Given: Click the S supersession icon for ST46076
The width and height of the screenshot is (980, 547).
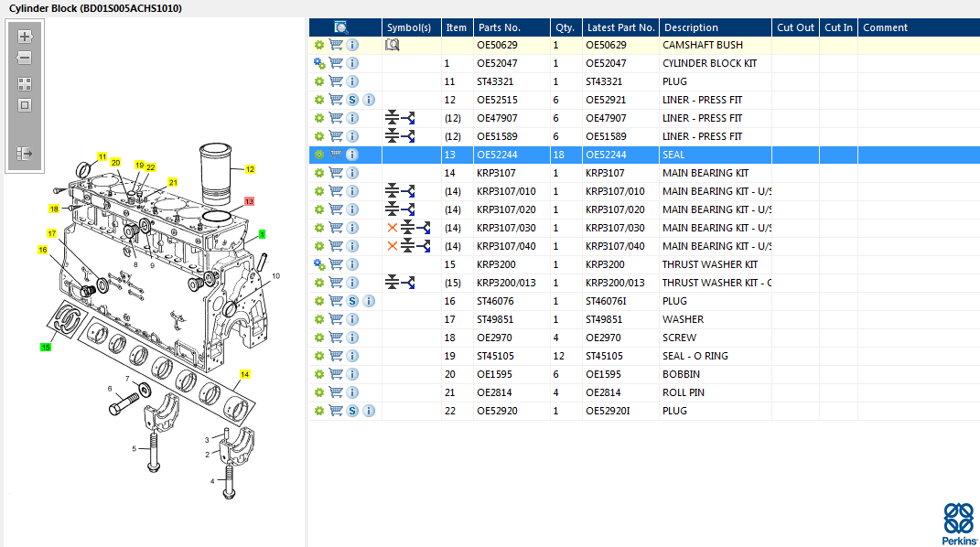Looking at the screenshot, I should coord(352,301).
